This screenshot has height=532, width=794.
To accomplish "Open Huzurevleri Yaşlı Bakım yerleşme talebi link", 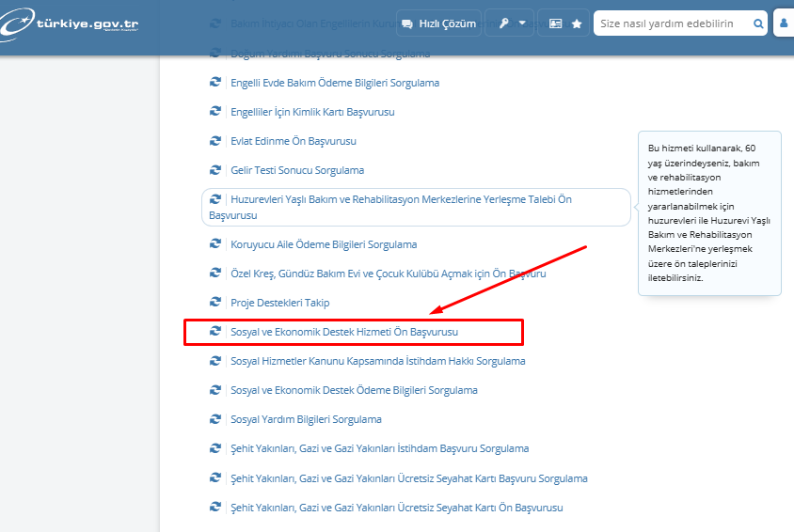I will coord(401,199).
